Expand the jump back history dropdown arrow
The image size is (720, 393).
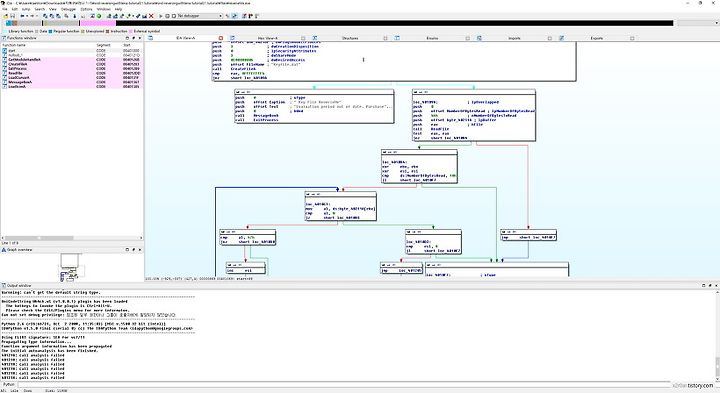point(27,16)
